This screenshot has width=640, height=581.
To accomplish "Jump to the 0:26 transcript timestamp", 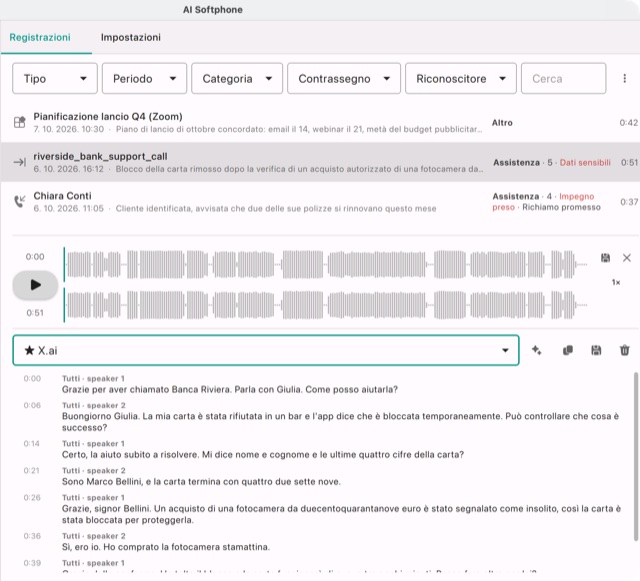I will [32, 498].
